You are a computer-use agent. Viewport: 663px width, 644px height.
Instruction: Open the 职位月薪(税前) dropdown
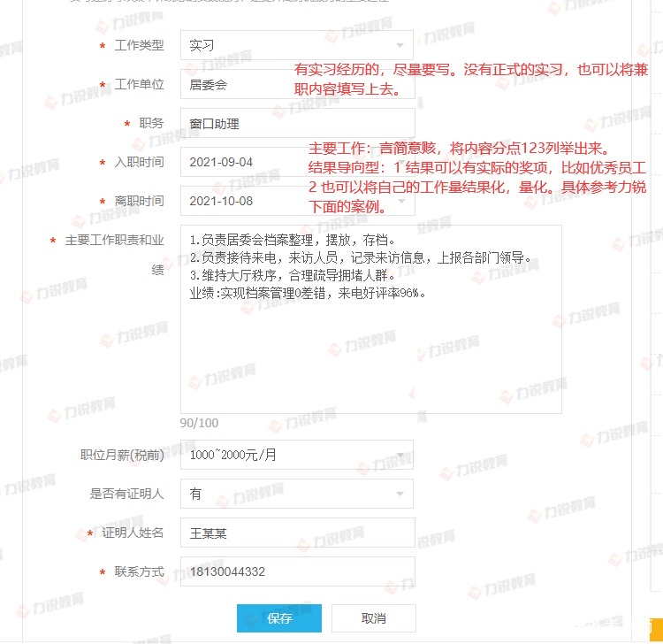click(297, 455)
